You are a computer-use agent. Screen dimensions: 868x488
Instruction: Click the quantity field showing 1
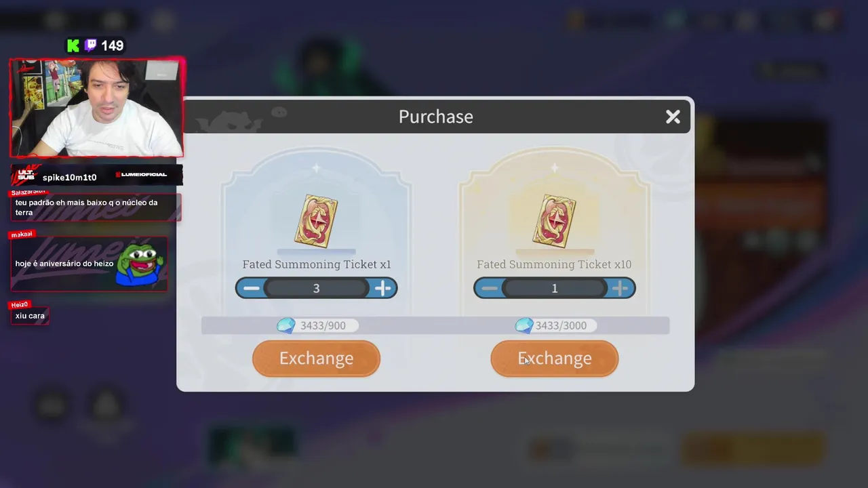(x=555, y=288)
